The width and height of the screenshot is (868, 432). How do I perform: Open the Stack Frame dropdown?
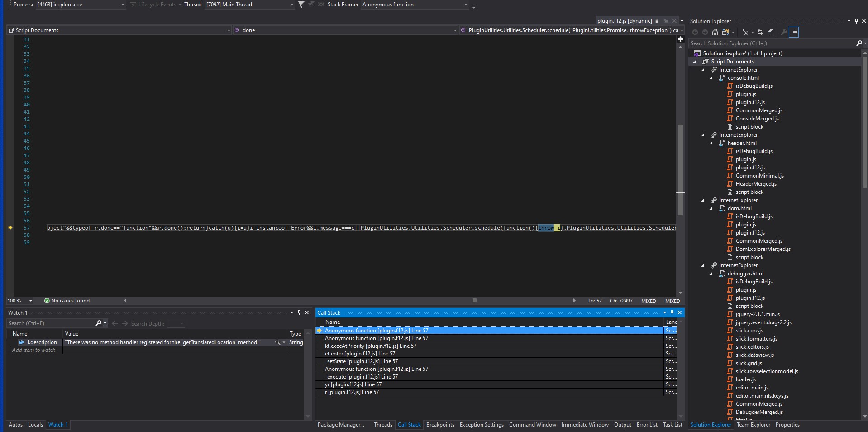pyautogui.click(x=415, y=5)
